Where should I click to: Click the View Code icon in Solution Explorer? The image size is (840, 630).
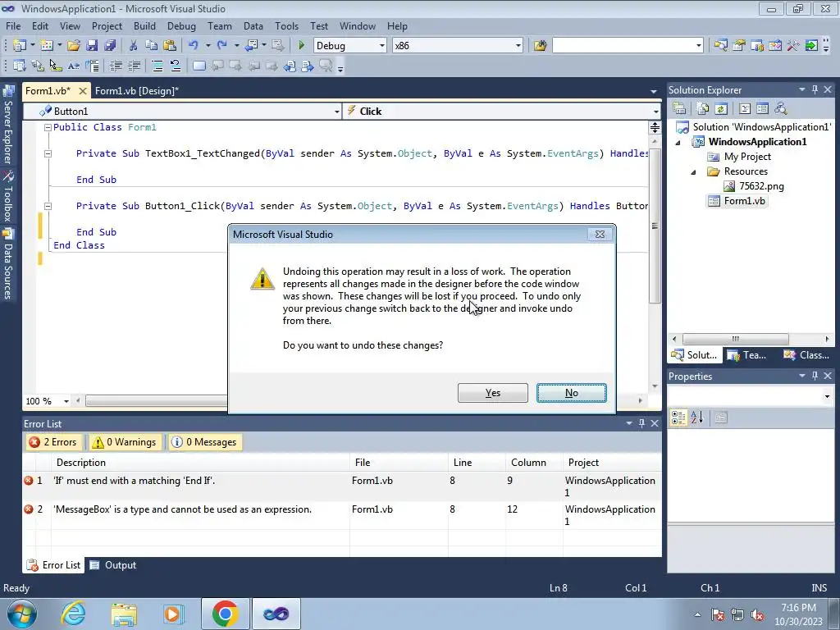click(x=745, y=109)
